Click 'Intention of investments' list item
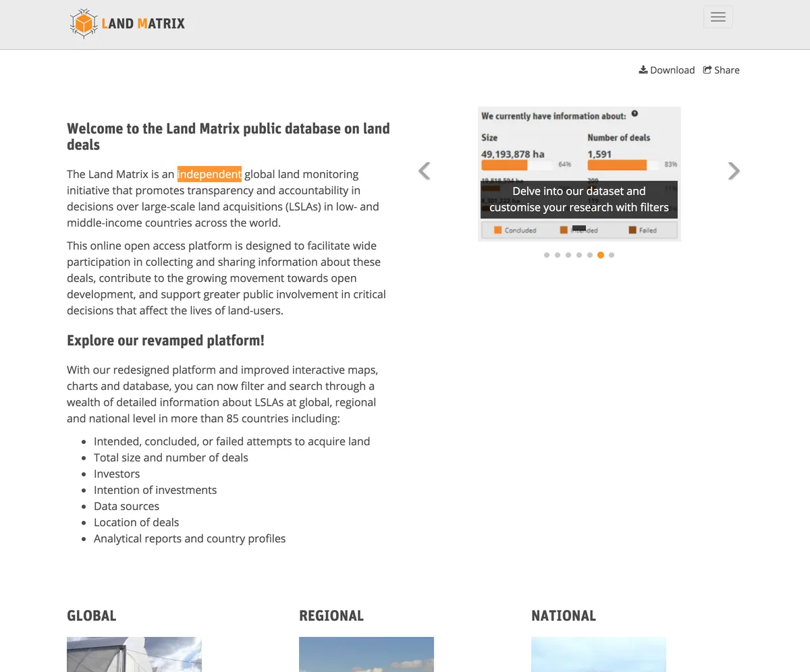Image resolution: width=810 pixels, height=672 pixels. pos(155,490)
